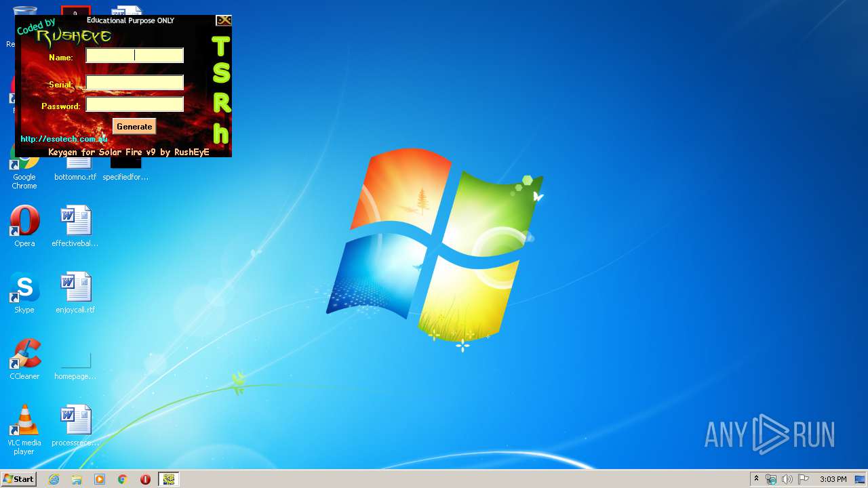Viewport: 868px width, 488px height.
Task: Open the Action Center flag icon
Action: click(803, 479)
